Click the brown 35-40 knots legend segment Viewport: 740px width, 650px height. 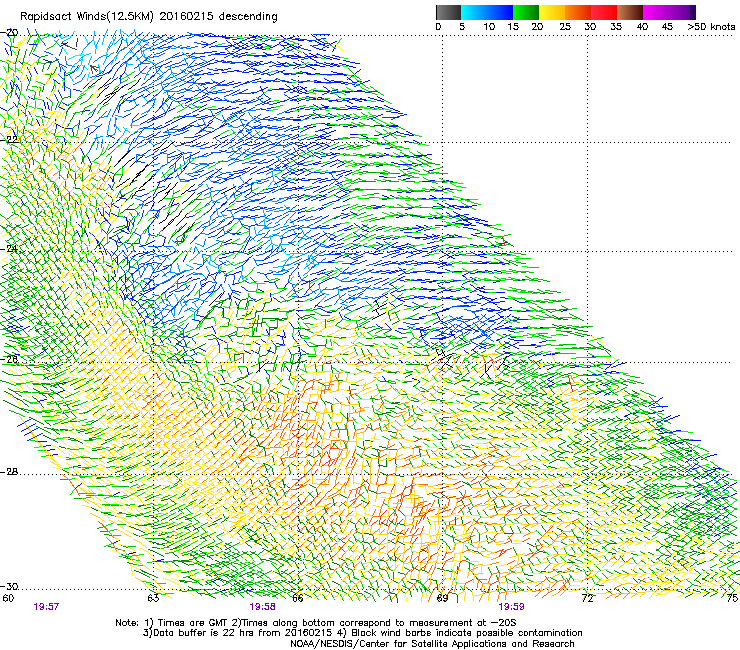[x=630, y=12]
